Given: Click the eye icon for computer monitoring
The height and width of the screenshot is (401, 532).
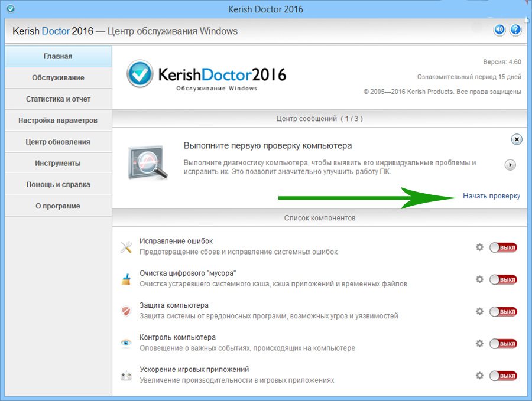Looking at the screenshot, I should [x=126, y=343].
